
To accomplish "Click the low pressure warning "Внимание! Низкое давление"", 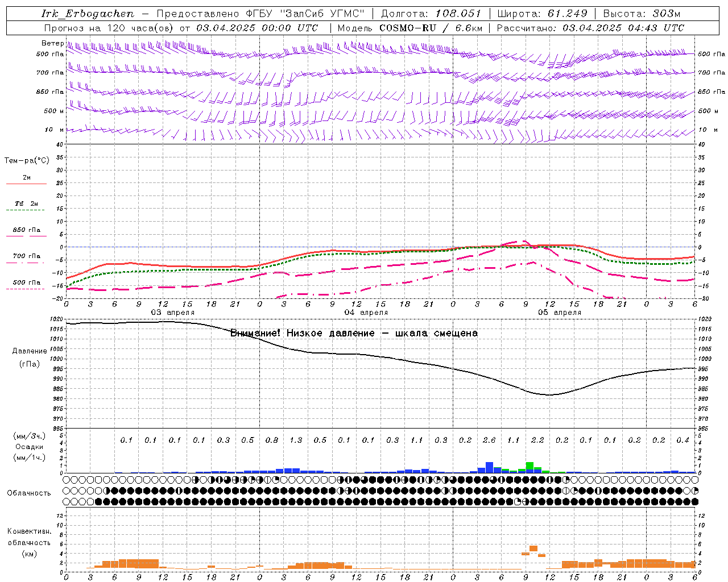I will point(303,333).
